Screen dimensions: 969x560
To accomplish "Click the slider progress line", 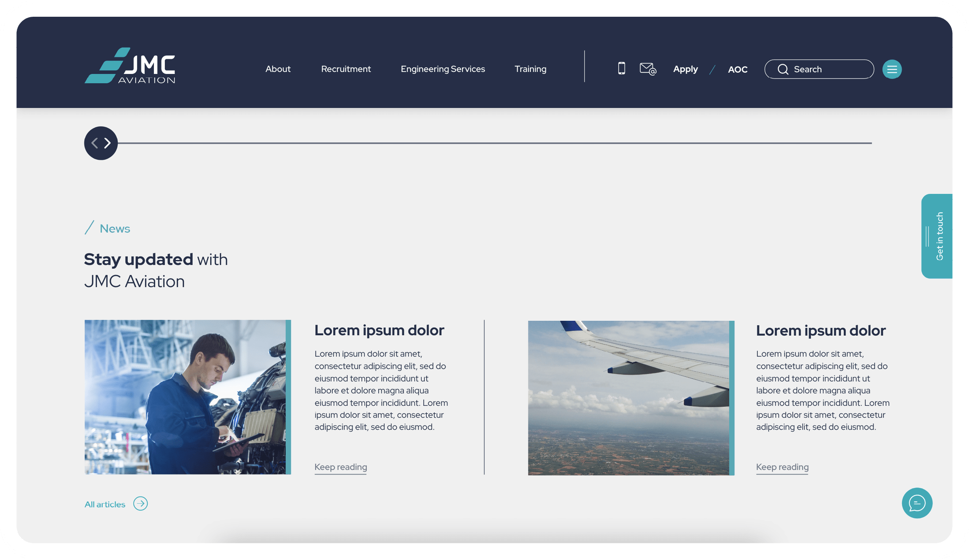I will click(x=494, y=143).
